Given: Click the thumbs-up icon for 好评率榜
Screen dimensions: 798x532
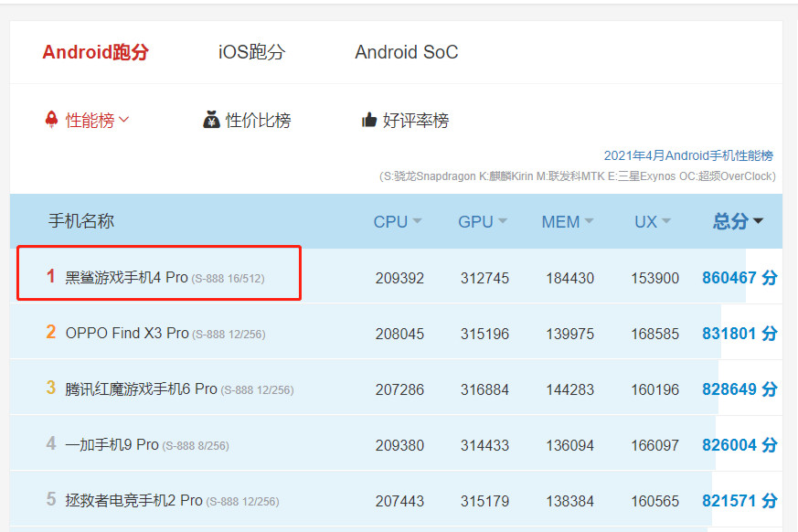Looking at the screenshot, I should coord(369,120).
